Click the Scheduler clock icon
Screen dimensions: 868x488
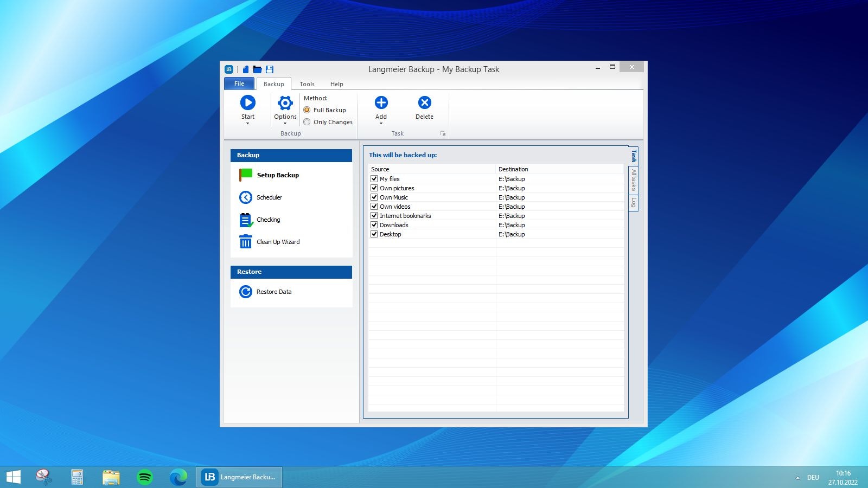pos(246,197)
